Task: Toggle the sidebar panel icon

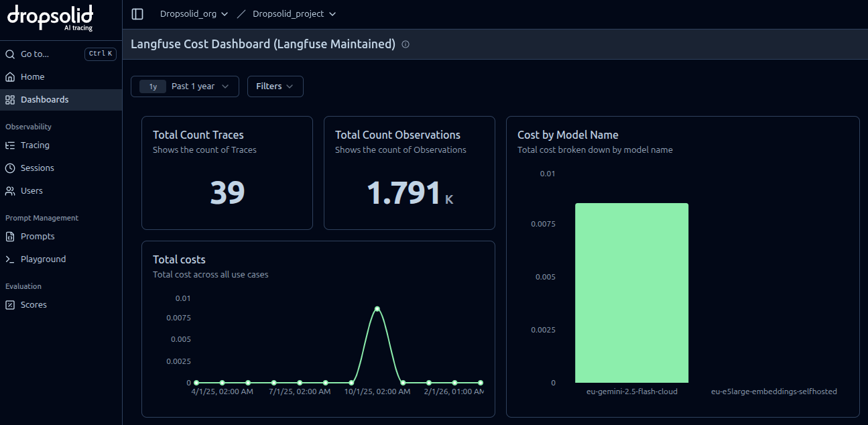Action: click(137, 14)
